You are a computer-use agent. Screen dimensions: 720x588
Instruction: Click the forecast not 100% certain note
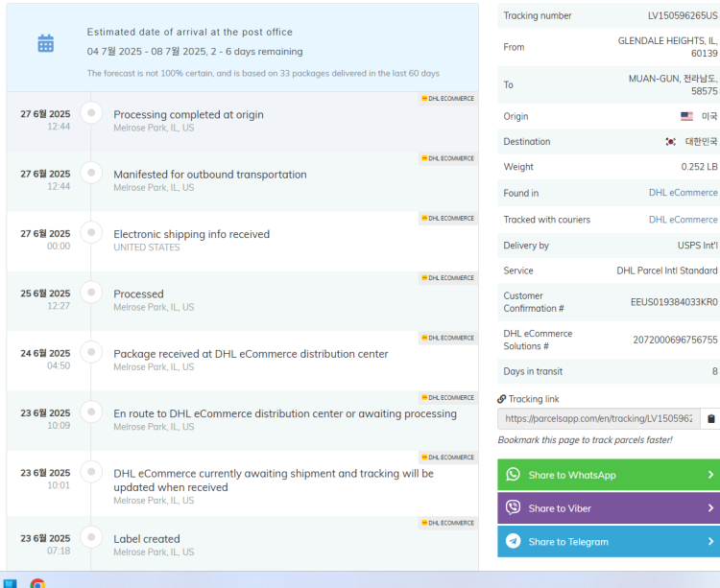click(263, 74)
